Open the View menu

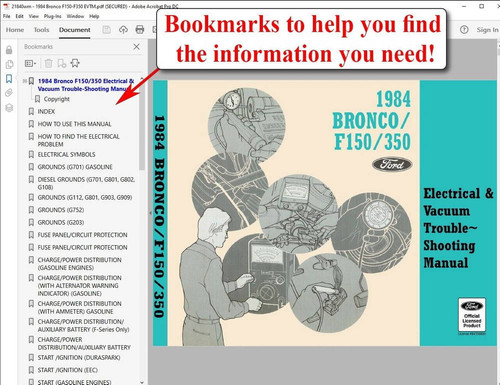click(34, 16)
